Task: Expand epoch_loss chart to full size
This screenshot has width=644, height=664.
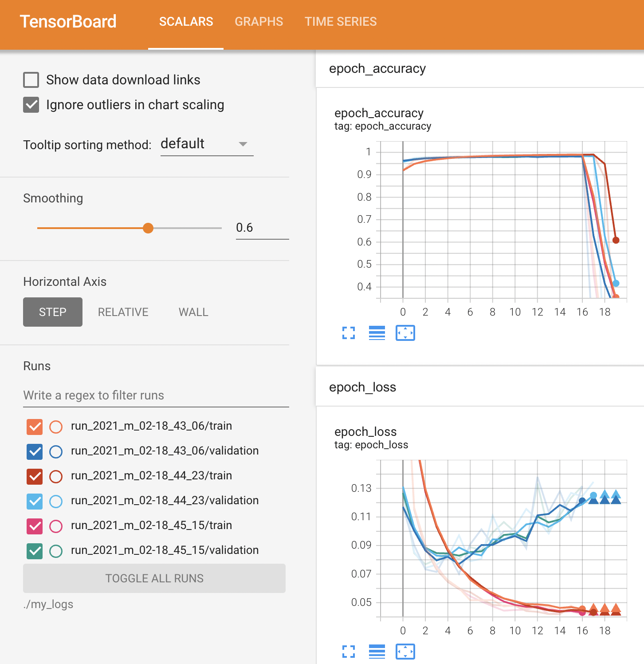Action: (349, 652)
